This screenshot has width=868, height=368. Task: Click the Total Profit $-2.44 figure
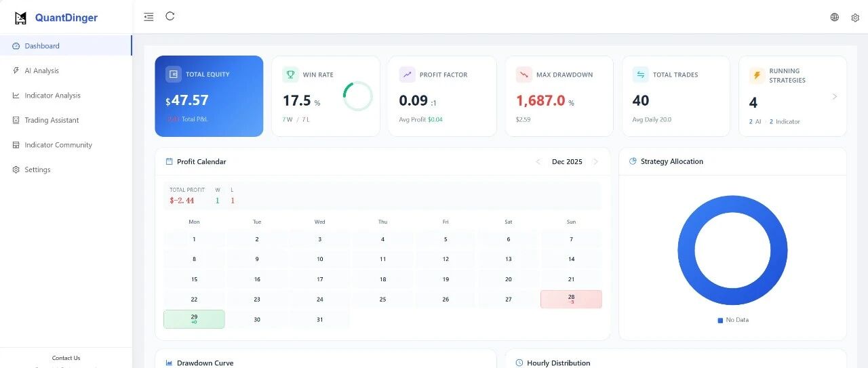coord(182,201)
